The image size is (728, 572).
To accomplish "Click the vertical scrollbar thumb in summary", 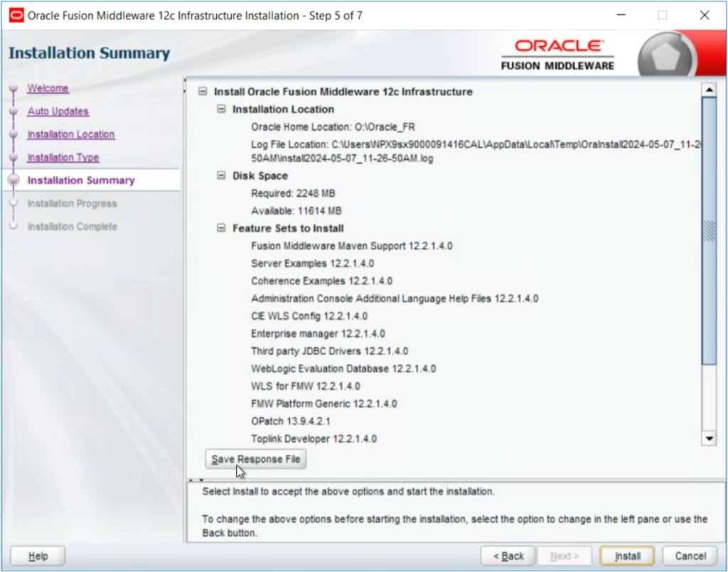I will coord(709,230).
